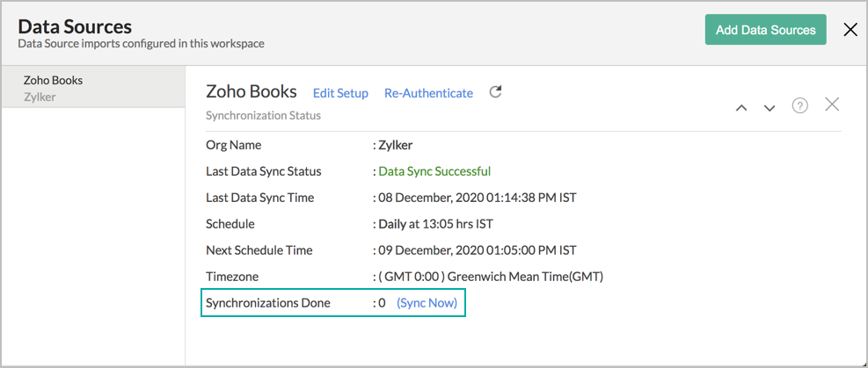Click the Next Schedule Time value
The height and width of the screenshot is (368, 868).
477,250
